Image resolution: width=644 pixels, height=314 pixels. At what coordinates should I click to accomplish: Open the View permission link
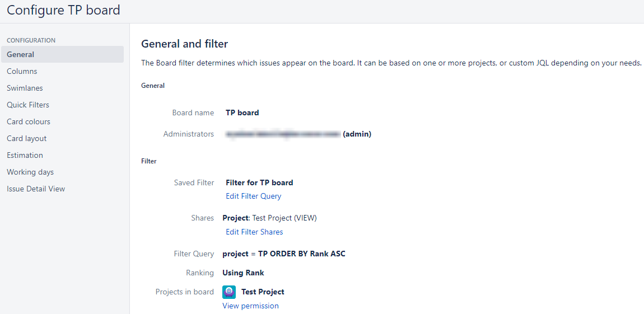click(250, 306)
